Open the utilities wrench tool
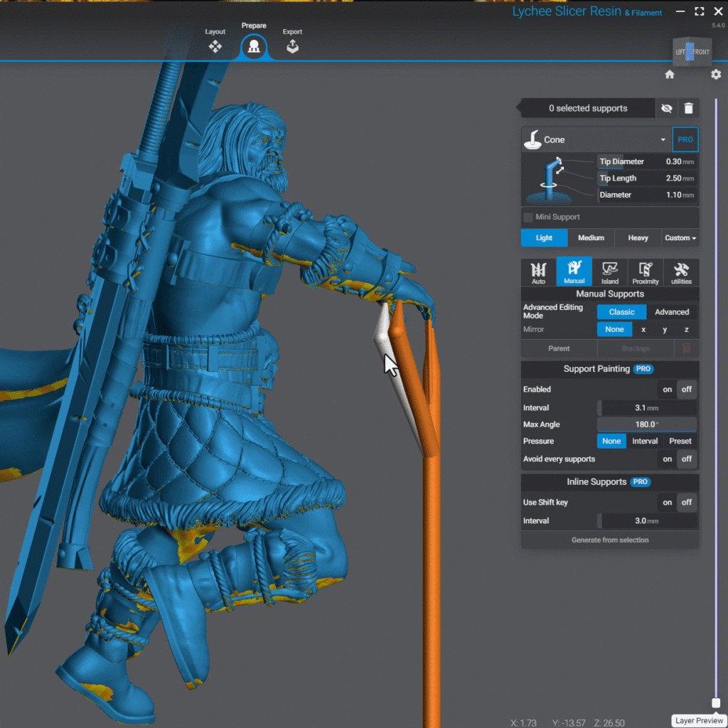 coord(681,272)
